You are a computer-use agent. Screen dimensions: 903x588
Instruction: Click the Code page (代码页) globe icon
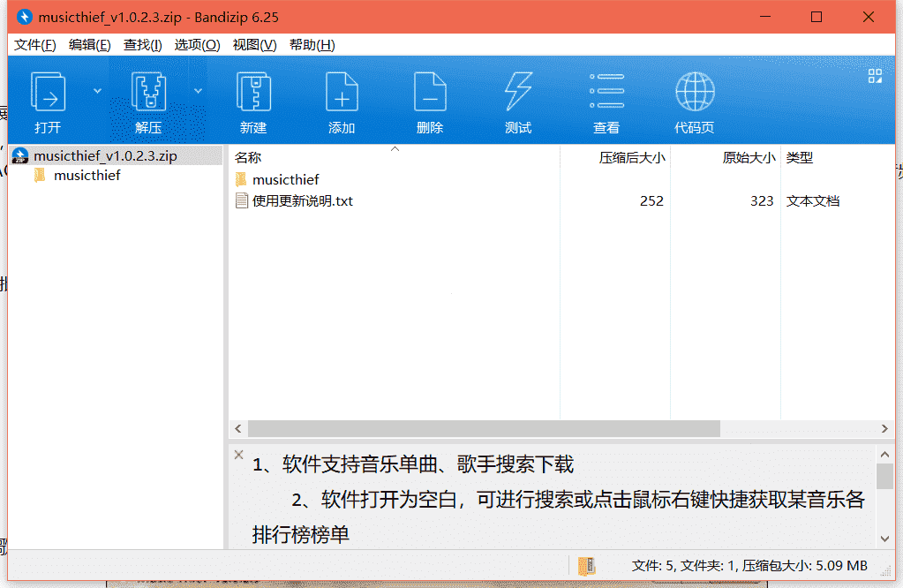pos(695,92)
